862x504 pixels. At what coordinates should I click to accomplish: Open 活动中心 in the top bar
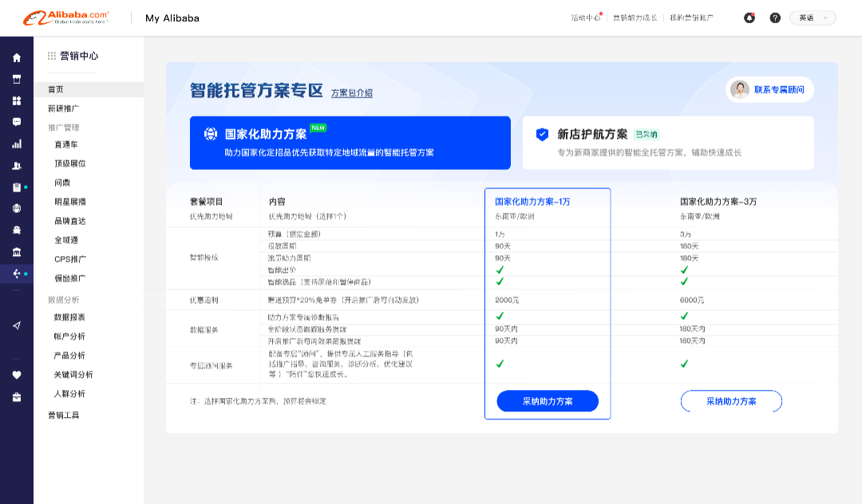pos(586,18)
